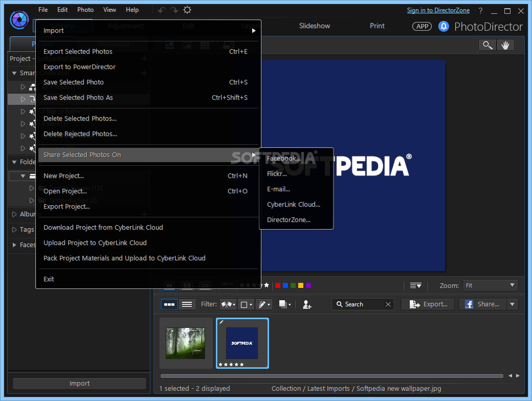Expand the Faces section

pos(14,245)
